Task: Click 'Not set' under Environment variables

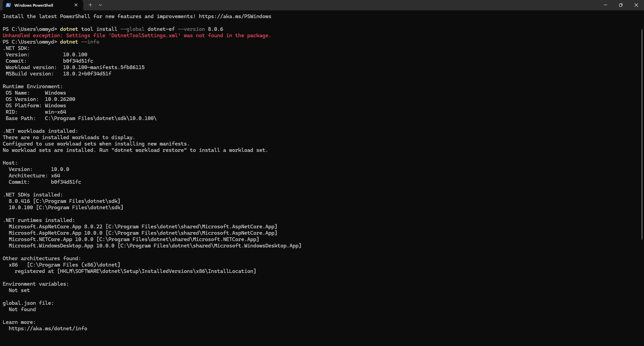Action: [19, 290]
